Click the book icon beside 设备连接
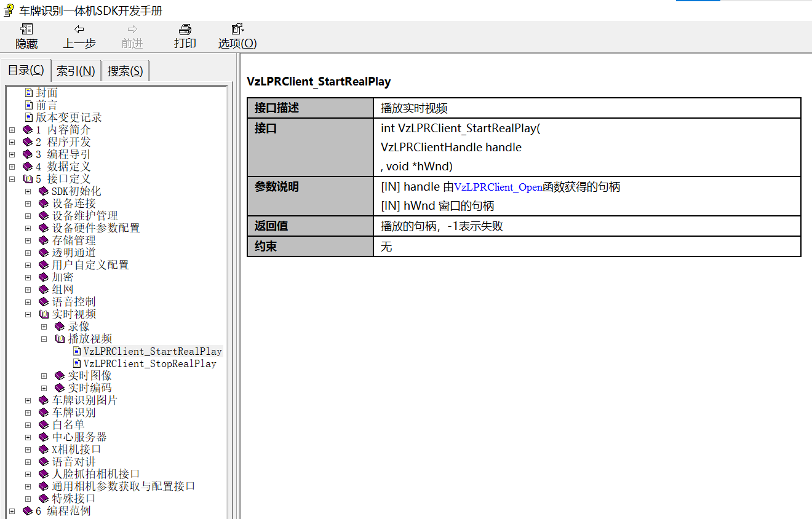The height and width of the screenshot is (519, 812). point(44,204)
